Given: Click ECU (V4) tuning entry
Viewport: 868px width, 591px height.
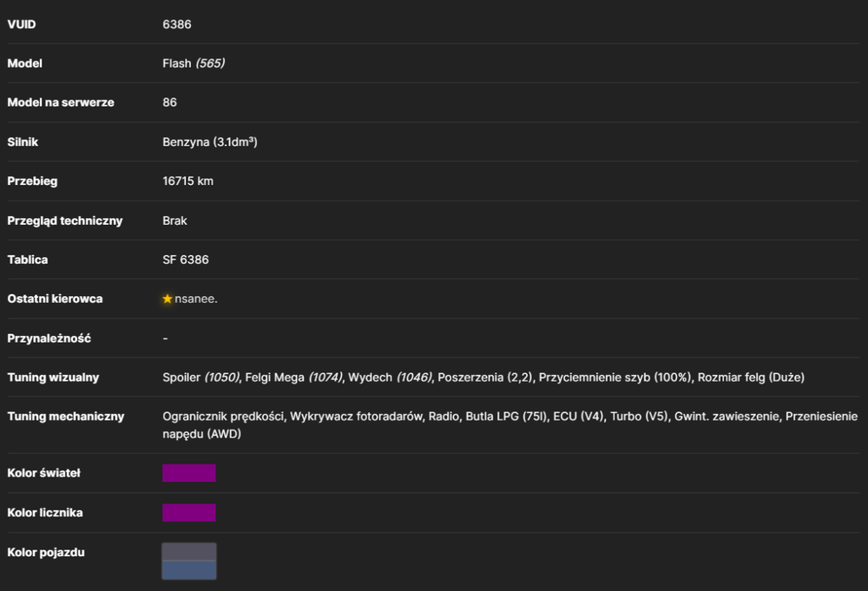Looking at the screenshot, I should coord(578,417).
